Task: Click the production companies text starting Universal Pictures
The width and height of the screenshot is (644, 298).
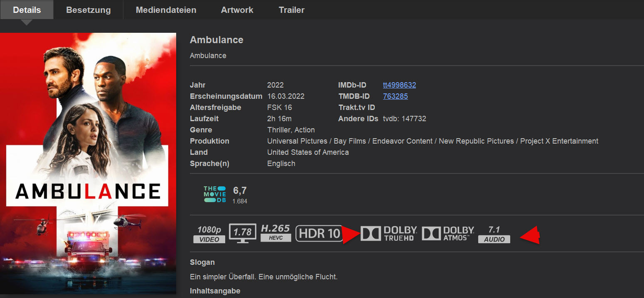Action: point(433,141)
